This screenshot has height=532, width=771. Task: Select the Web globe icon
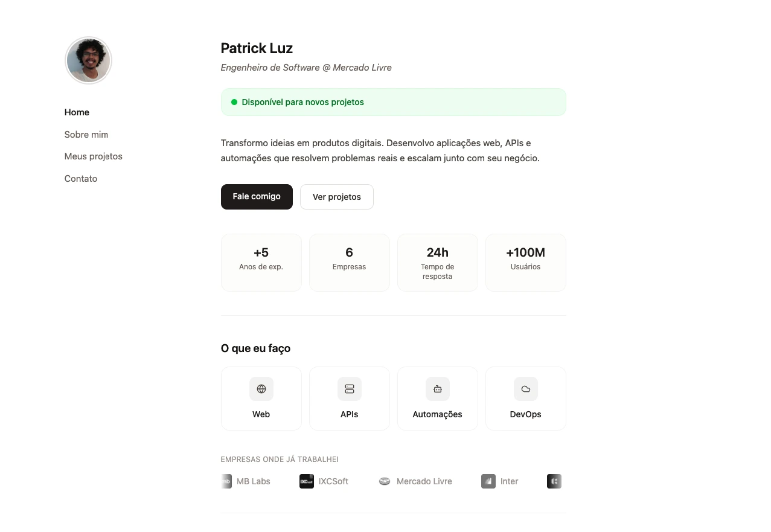(261, 389)
